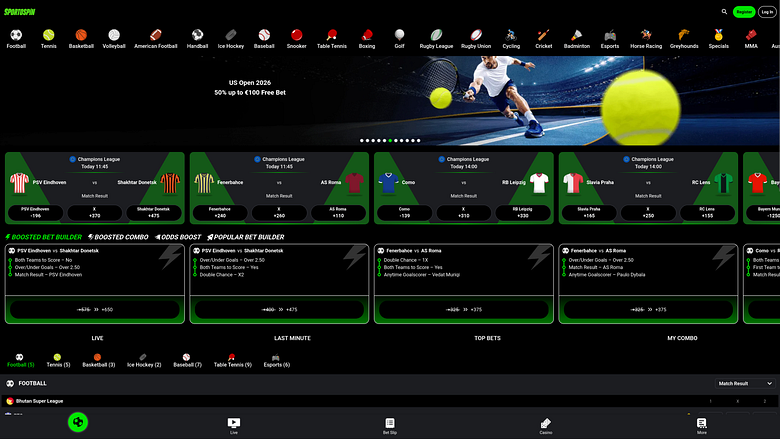The width and height of the screenshot is (780, 439).
Task: Select the Cycling category
Action: click(x=511, y=39)
